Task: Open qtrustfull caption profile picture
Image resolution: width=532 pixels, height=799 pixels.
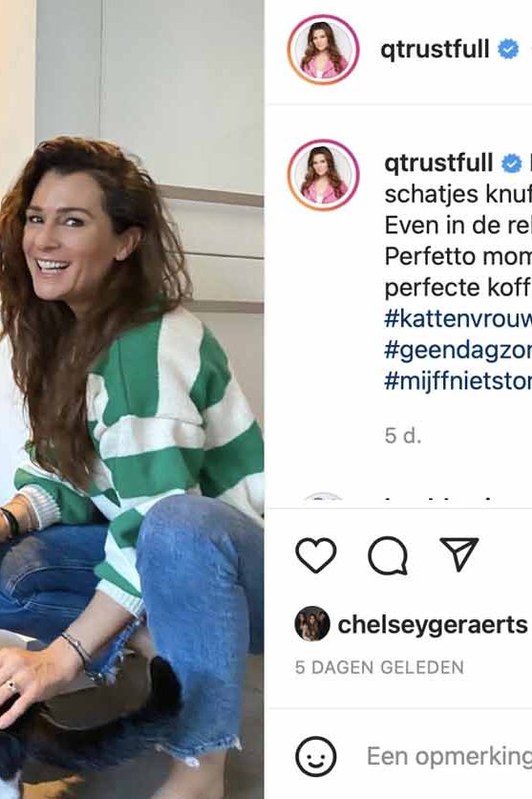Action: pos(323,175)
